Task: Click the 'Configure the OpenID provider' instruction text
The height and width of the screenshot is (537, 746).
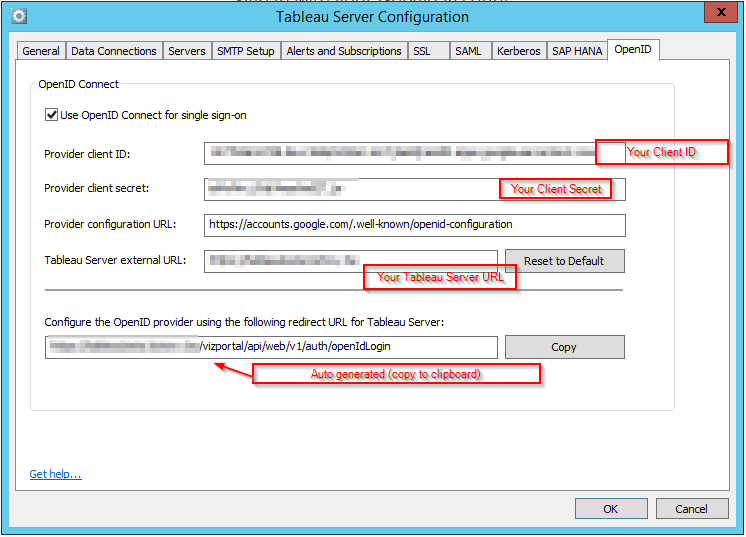Action: [244, 322]
